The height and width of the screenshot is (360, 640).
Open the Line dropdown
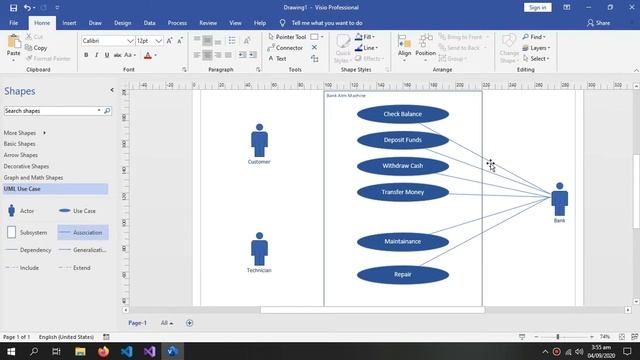pyautogui.click(x=366, y=48)
